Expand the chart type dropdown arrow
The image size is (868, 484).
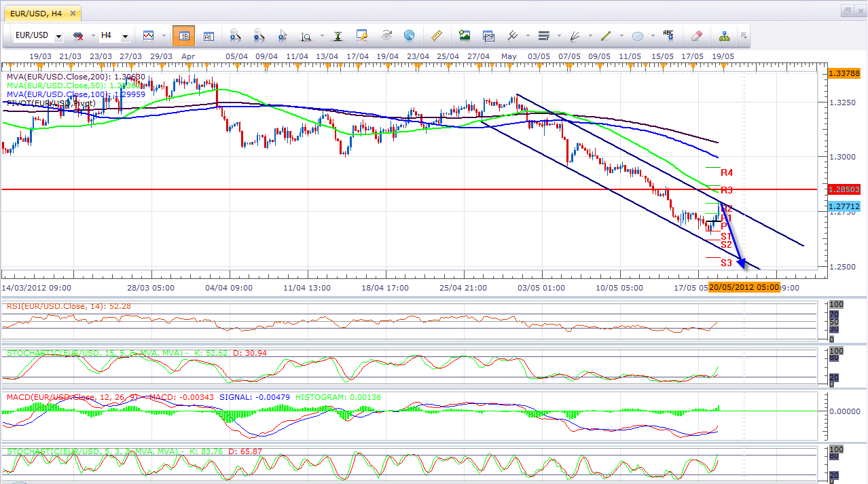[x=164, y=35]
